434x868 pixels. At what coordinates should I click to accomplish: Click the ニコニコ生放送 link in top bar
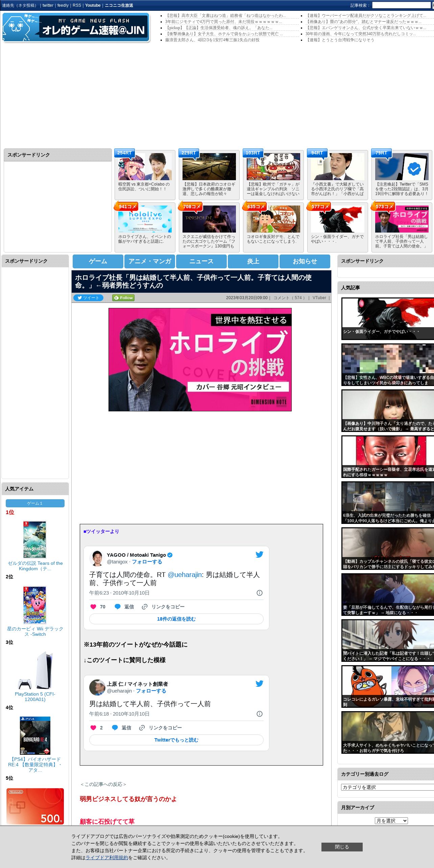pyautogui.click(x=119, y=5)
